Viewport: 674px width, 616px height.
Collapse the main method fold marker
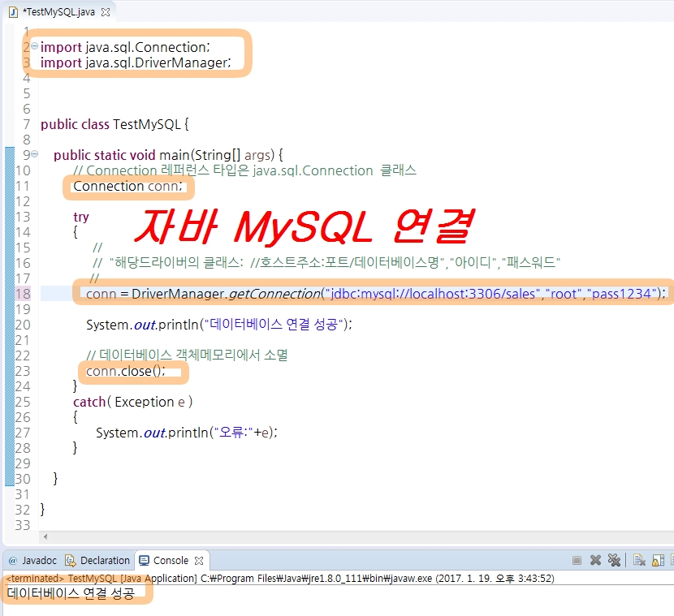click(x=34, y=154)
